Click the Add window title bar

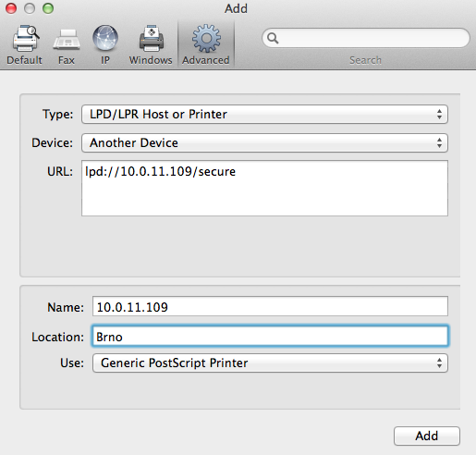coord(236,8)
